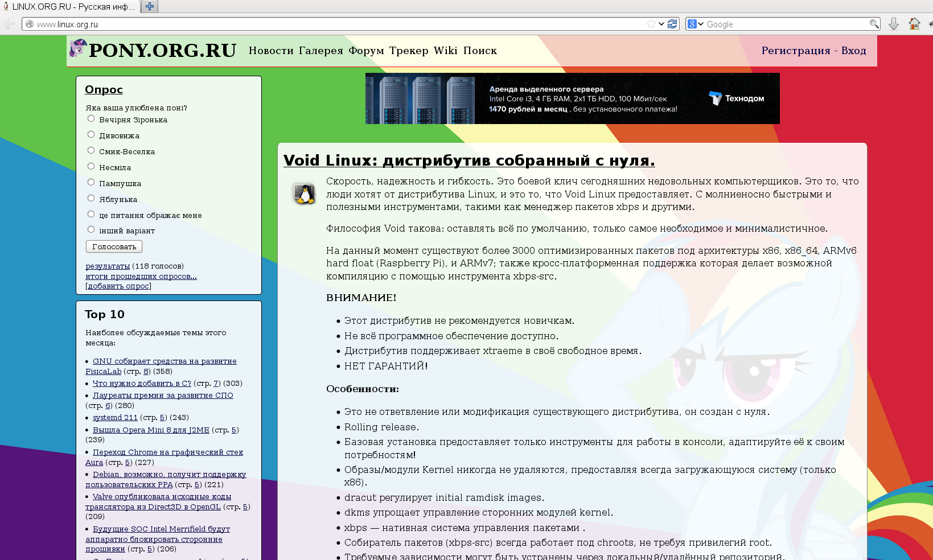Click the back navigation arrow

click(x=9, y=24)
